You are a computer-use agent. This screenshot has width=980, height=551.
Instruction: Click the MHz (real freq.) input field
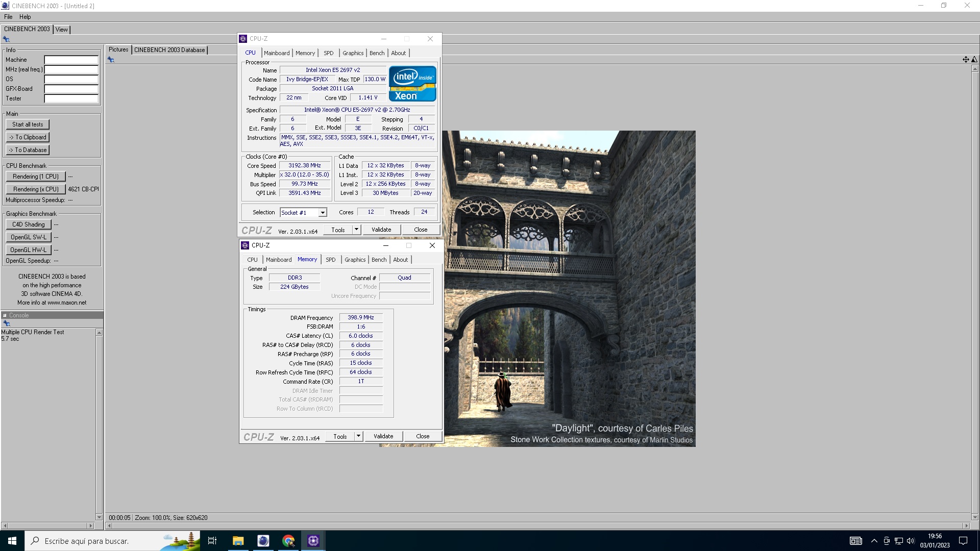(x=71, y=69)
